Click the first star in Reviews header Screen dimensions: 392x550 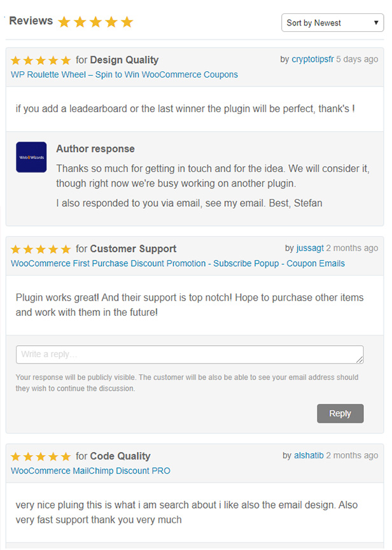pyautogui.click(x=64, y=22)
